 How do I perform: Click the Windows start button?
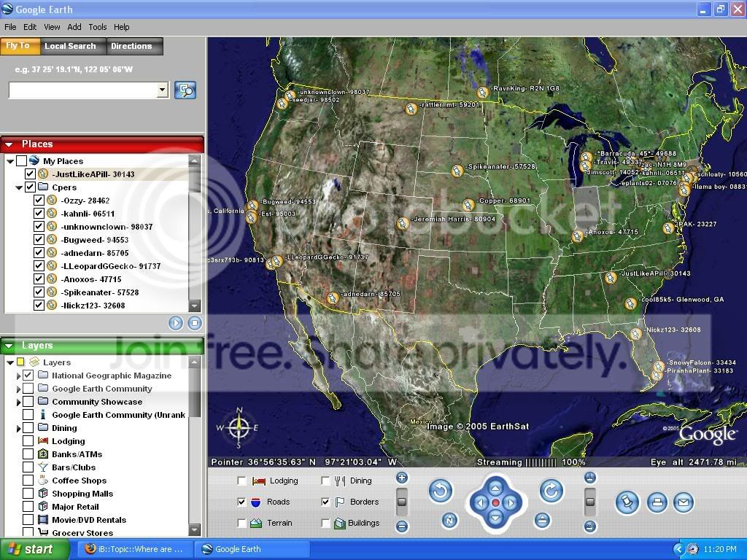tap(34, 549)
